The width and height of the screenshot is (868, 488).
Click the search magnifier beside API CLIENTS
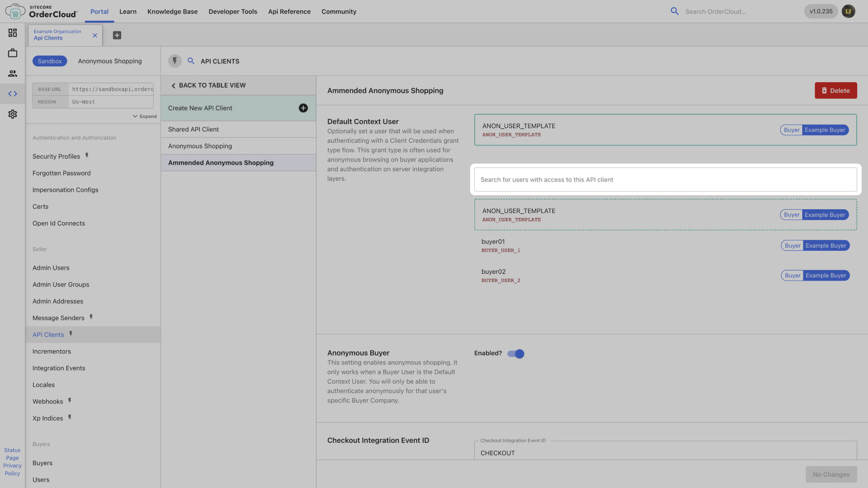[191, 61]
